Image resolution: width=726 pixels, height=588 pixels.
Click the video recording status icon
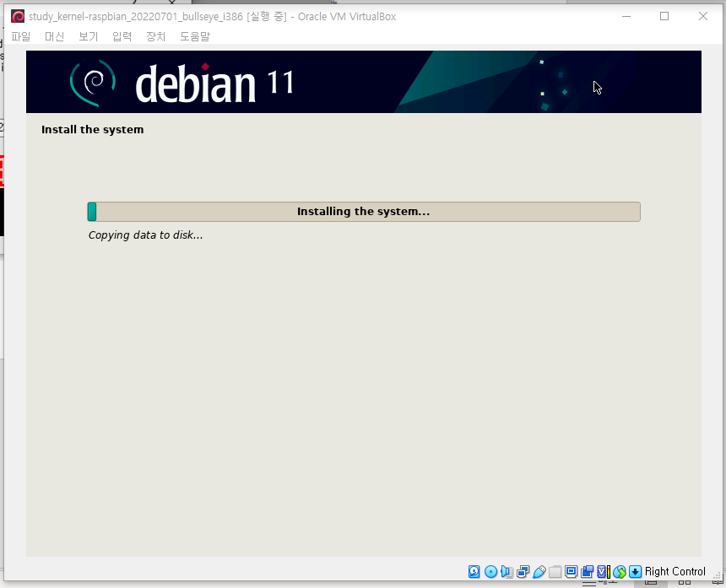588,572
